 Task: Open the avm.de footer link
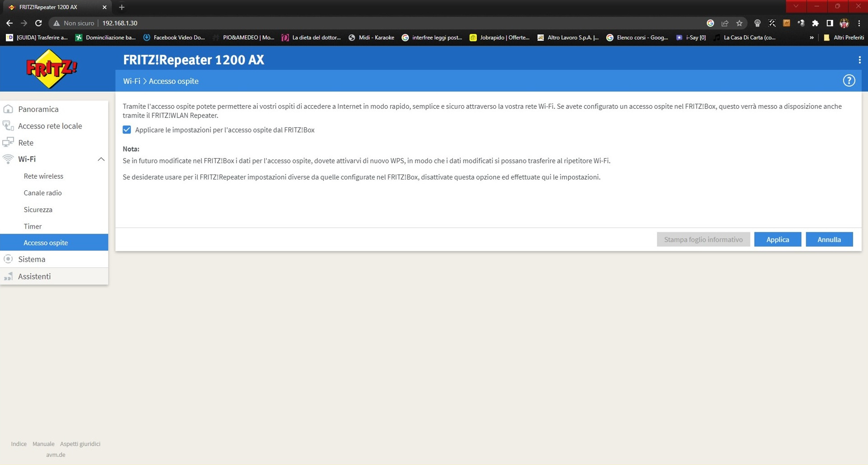pos(56,455)
